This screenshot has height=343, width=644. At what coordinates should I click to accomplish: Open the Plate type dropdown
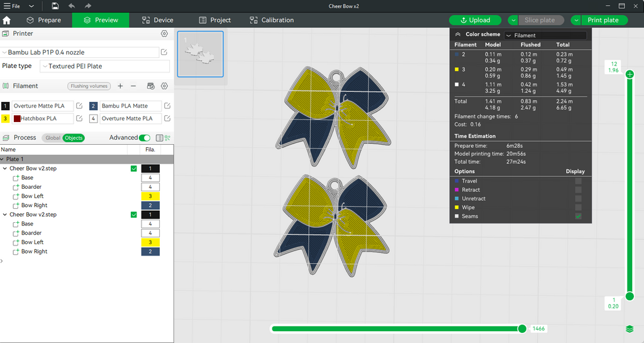105,66
